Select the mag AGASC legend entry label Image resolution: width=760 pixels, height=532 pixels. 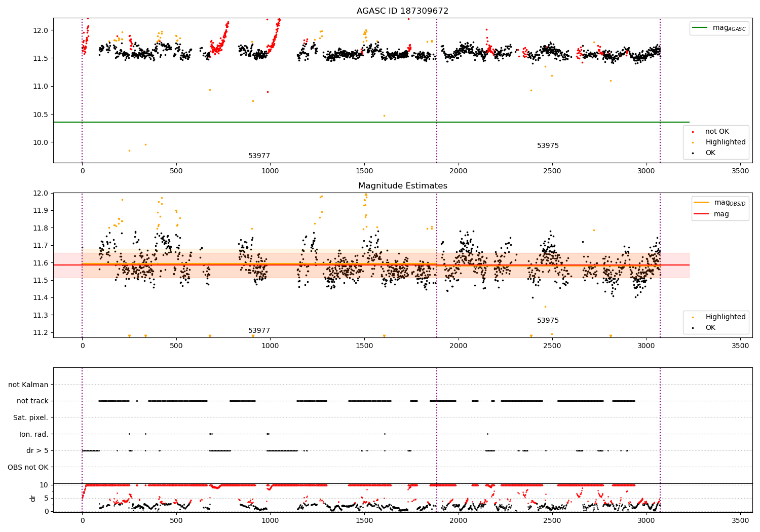click(729, 28)
